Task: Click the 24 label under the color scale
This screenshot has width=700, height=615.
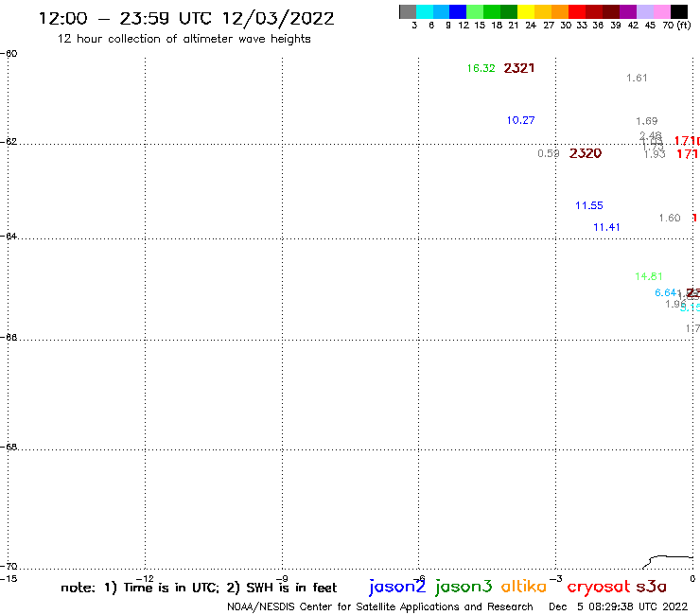Action: [x=531, y=26]
